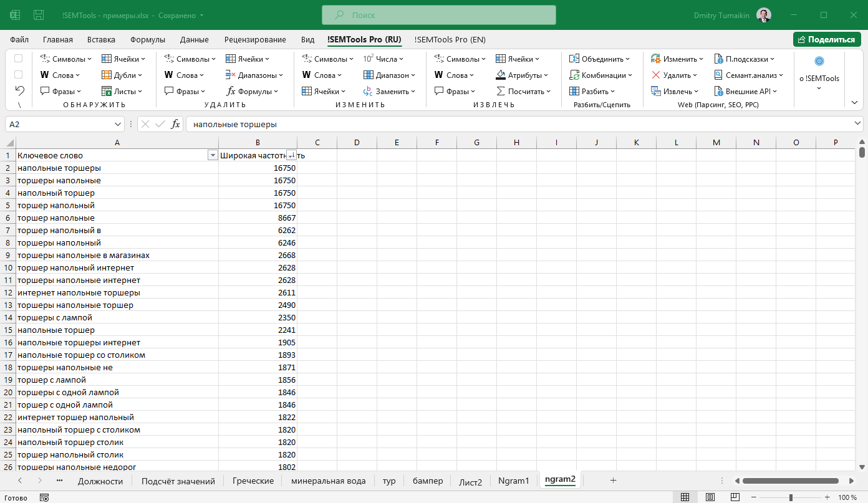868x503 pixels.
Task: Open Посчитать sum tool
Action: [523, 92]
